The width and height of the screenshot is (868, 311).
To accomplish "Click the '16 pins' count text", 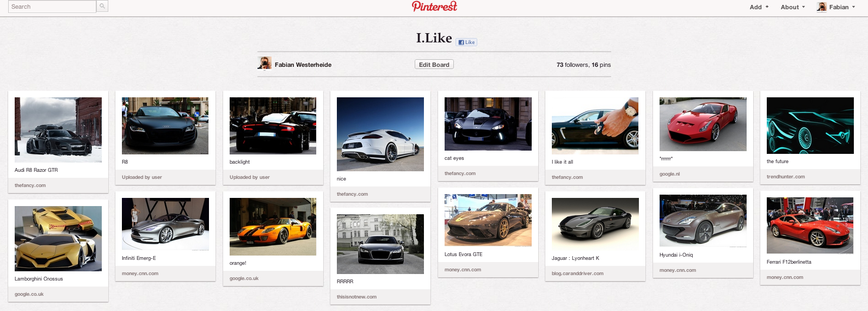I will (x=601, y=65).
